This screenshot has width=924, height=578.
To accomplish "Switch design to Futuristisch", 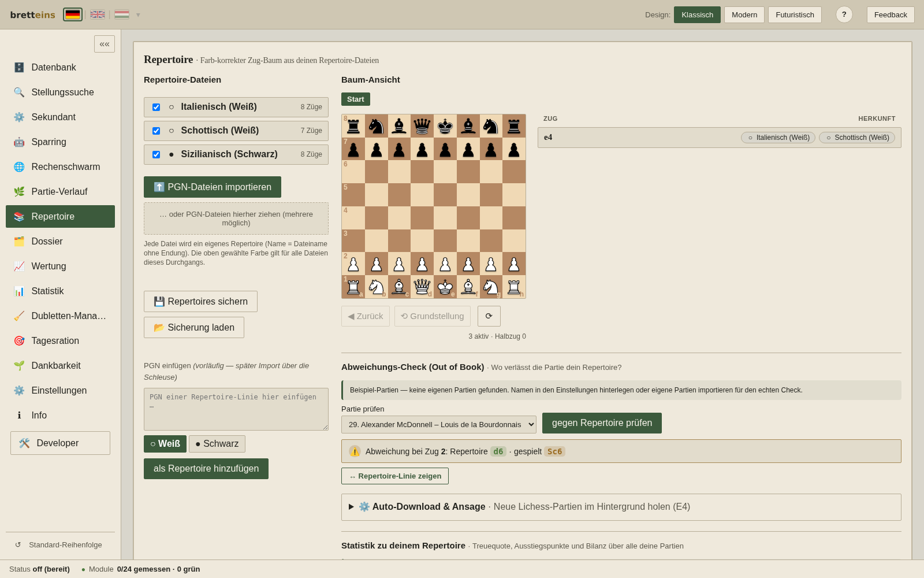I will coord(795,14).
